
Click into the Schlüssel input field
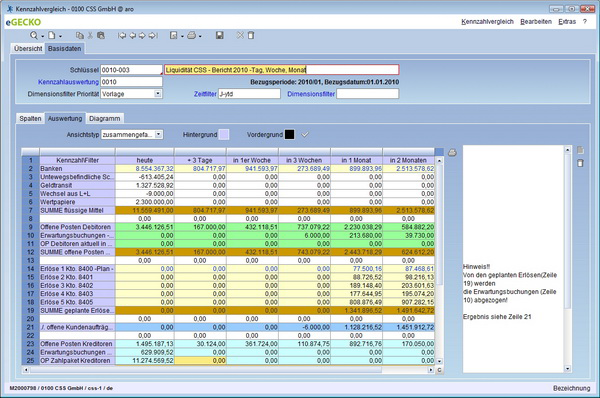coord(131,70)
